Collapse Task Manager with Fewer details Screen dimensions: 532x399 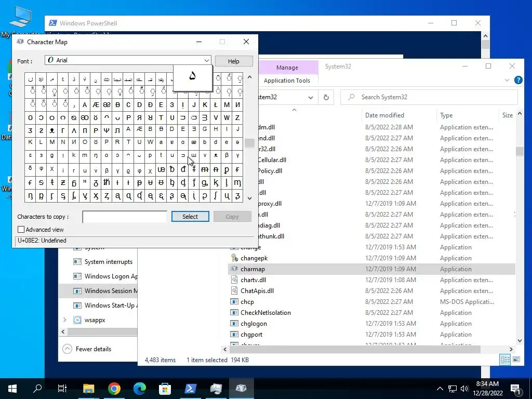tap(87, 349)
